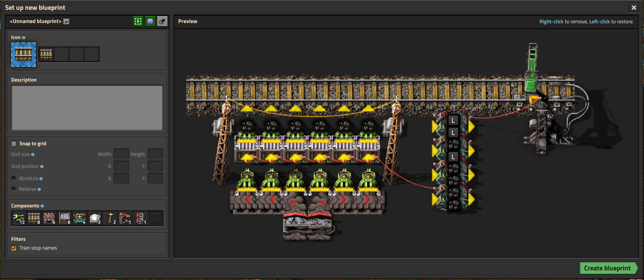Click the express splitter component with count 1
The image size is (644, 280).
pyautogui.click(x=140, y=218)
